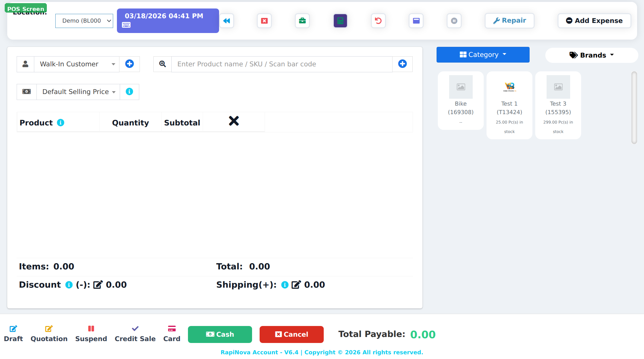Click the magnifier icon beside product search
Screen dimensions: 644x359
(x=162, y=64)
